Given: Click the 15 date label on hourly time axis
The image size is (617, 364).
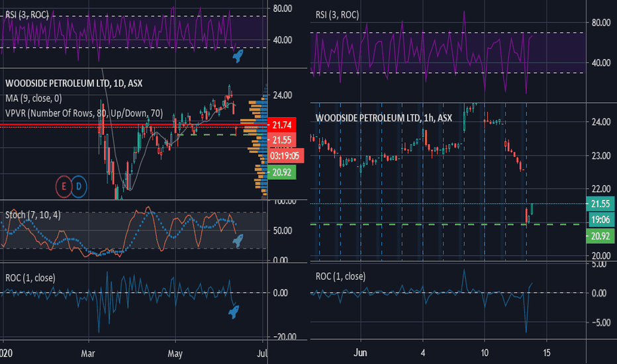Looking at the screenshot, I should (x=547, y=353).
